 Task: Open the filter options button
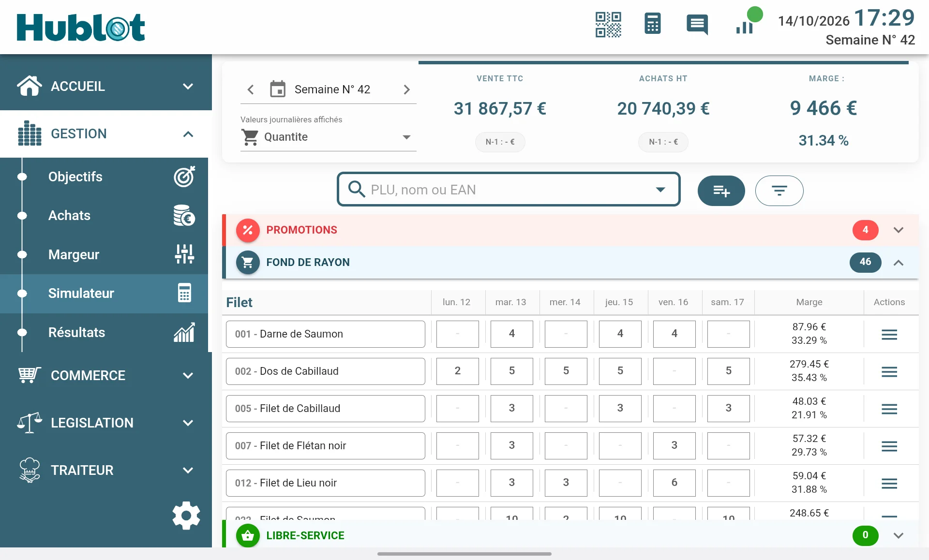[x=779, y=191]
